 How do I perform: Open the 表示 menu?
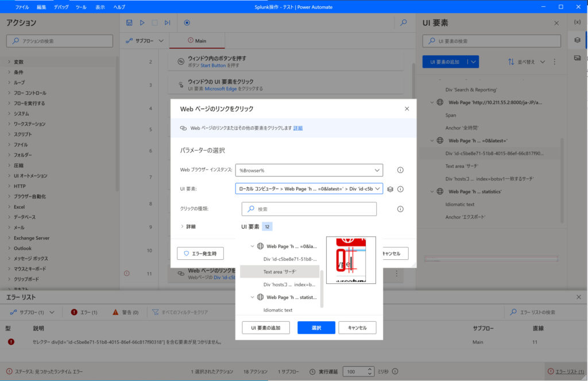(x=100, y=7)
